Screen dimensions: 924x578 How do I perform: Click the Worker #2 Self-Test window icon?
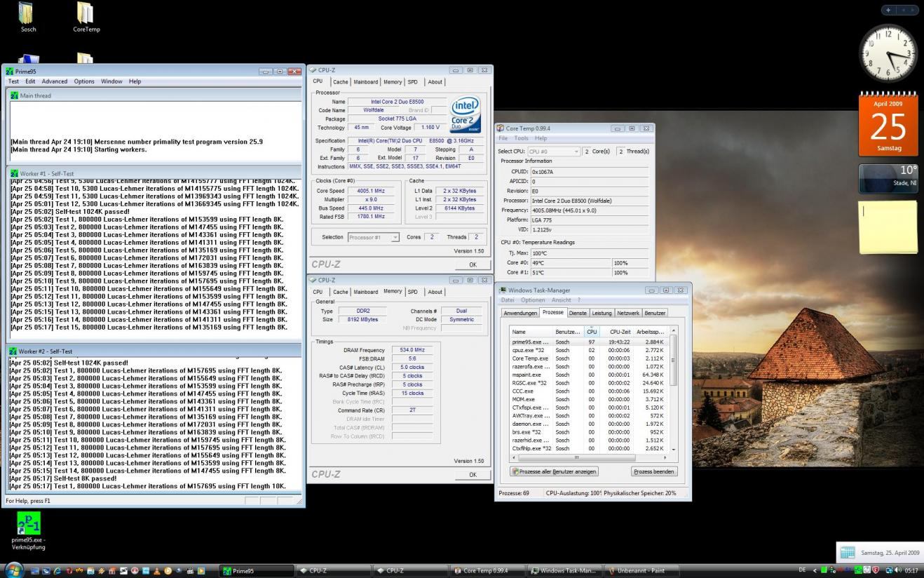(x=13, y=351)
